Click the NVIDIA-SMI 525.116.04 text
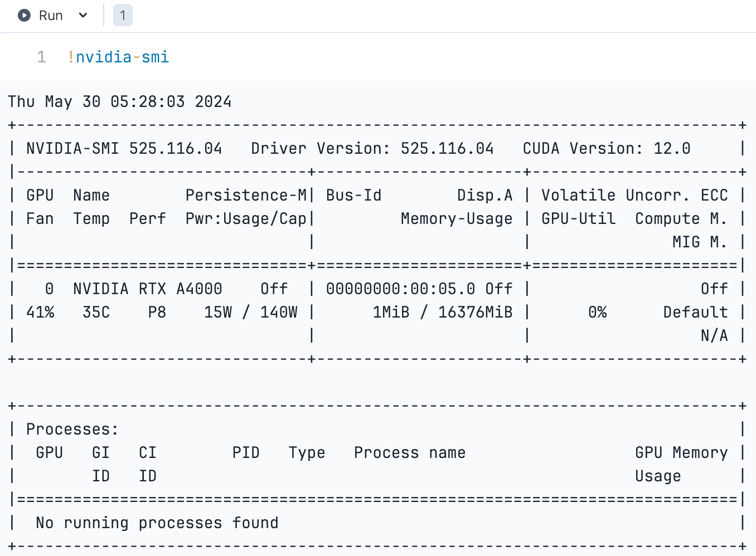Image resolution: width=756 pixels, height=556 pixels. [x=124, y=148]
